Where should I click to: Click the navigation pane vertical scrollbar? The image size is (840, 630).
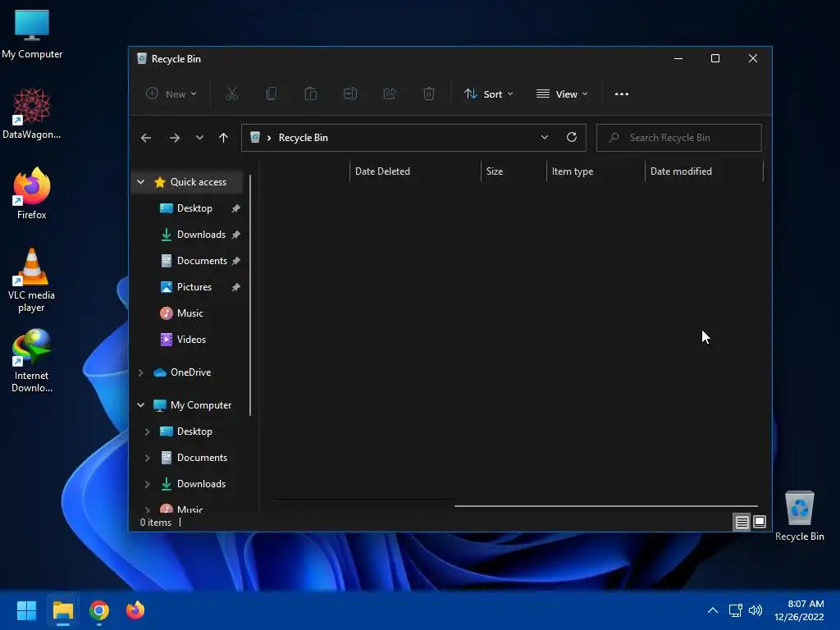pyautogui.click(x=250, y=294)
